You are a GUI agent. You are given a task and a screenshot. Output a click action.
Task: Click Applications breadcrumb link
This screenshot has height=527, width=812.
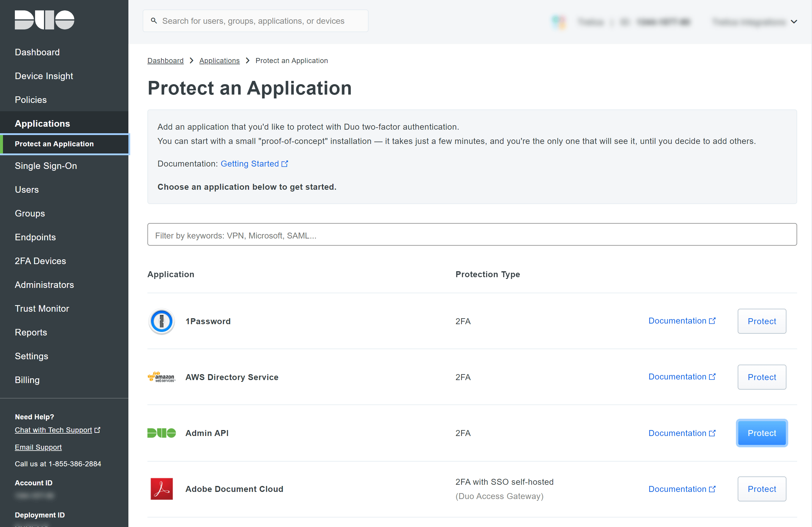[x=219, y=60]
